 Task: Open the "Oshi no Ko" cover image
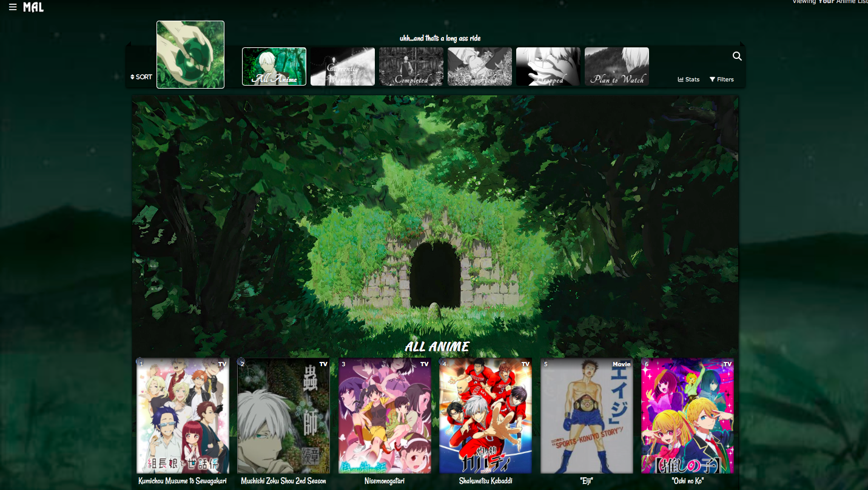687,416
